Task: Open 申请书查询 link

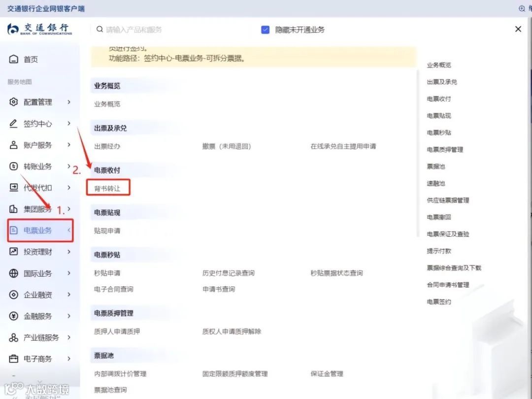Action: point(219,289)
